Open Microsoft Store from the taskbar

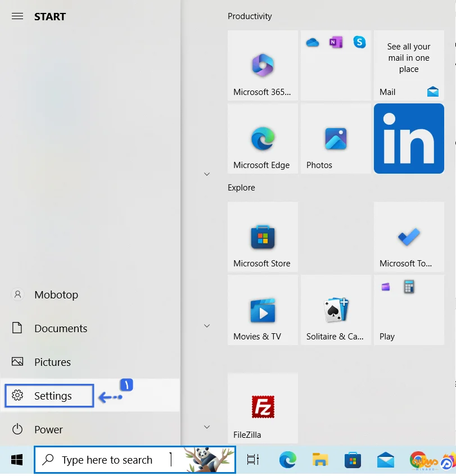(x=353, y=460)
